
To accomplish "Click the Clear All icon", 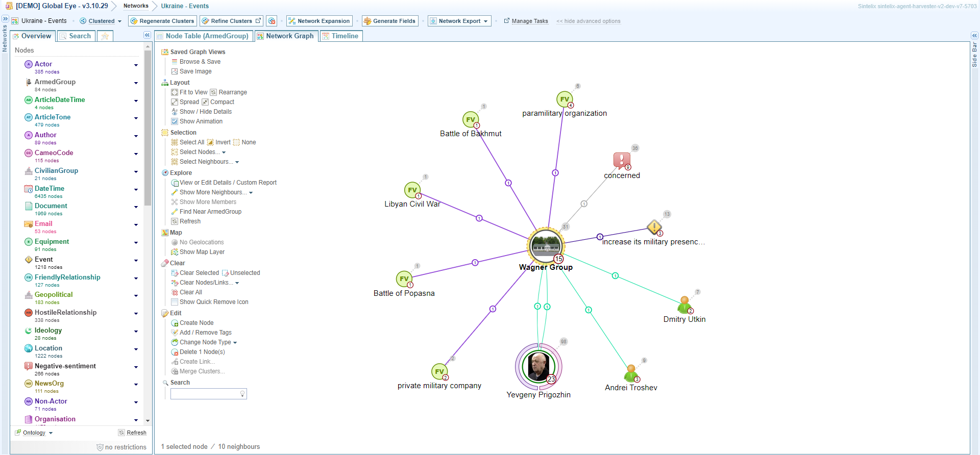I will click(175, 292).
